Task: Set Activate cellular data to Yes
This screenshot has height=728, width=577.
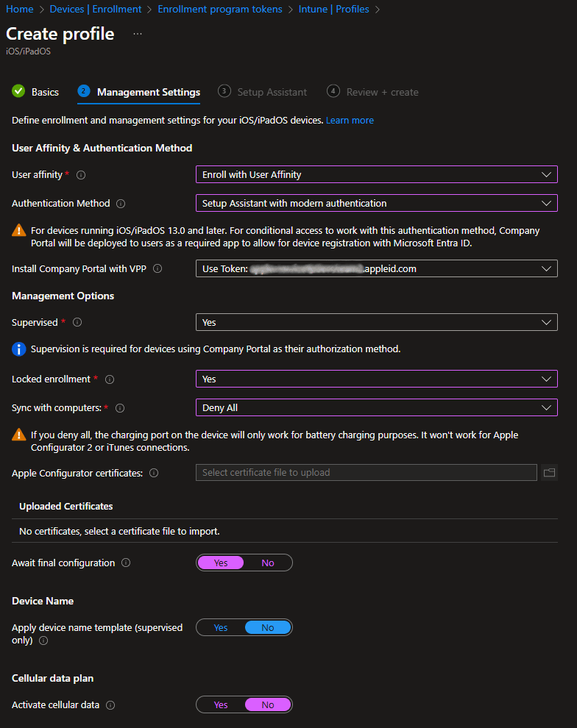Action: click(220, 704)
